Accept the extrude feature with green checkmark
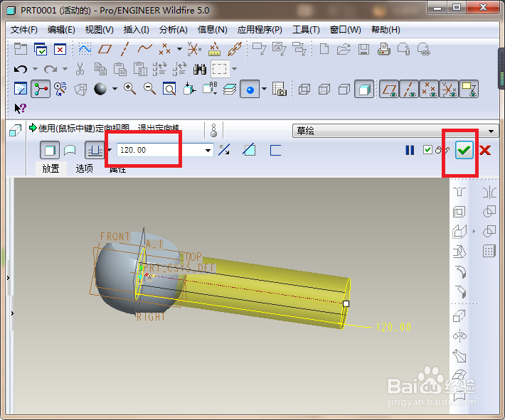Image resolution: width=505 pixels, height=420 pixels. 464,150
